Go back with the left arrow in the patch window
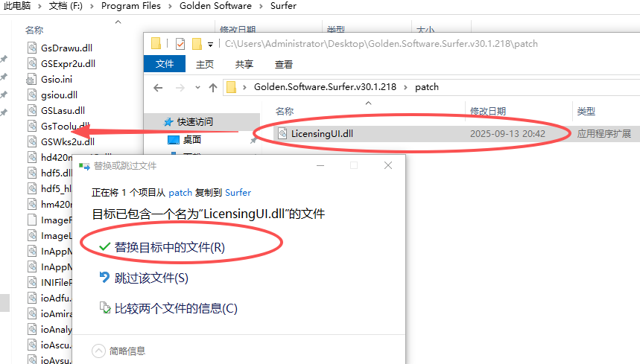640x364 pixels. [x=158, y=88]
